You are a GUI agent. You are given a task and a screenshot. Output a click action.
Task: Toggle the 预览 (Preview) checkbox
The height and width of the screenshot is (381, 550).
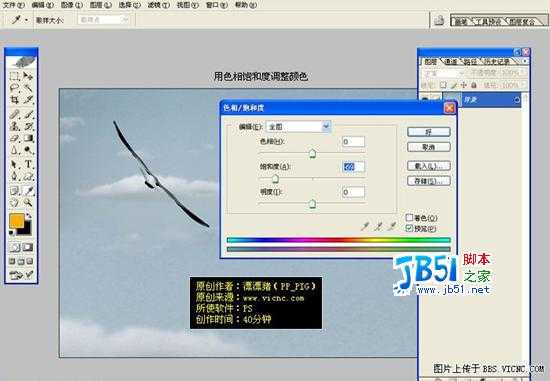click(409, 228)
